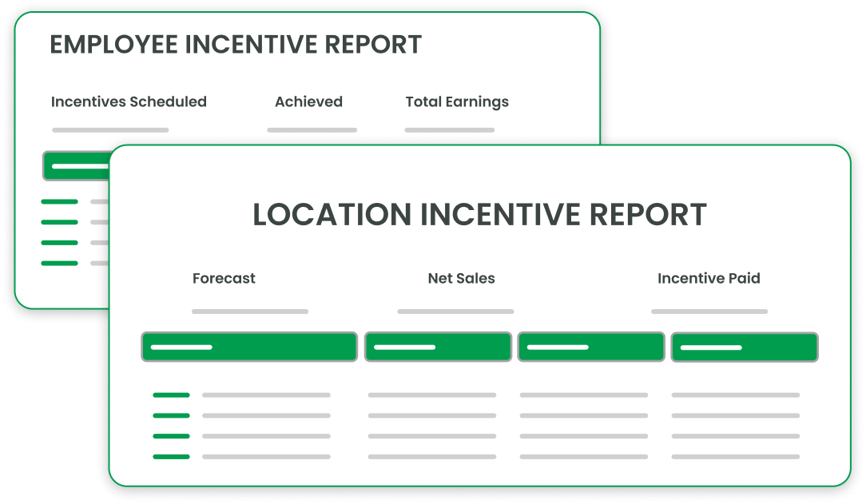
Task: Click the first green row marker under Forecast
Action: [171, 395]
